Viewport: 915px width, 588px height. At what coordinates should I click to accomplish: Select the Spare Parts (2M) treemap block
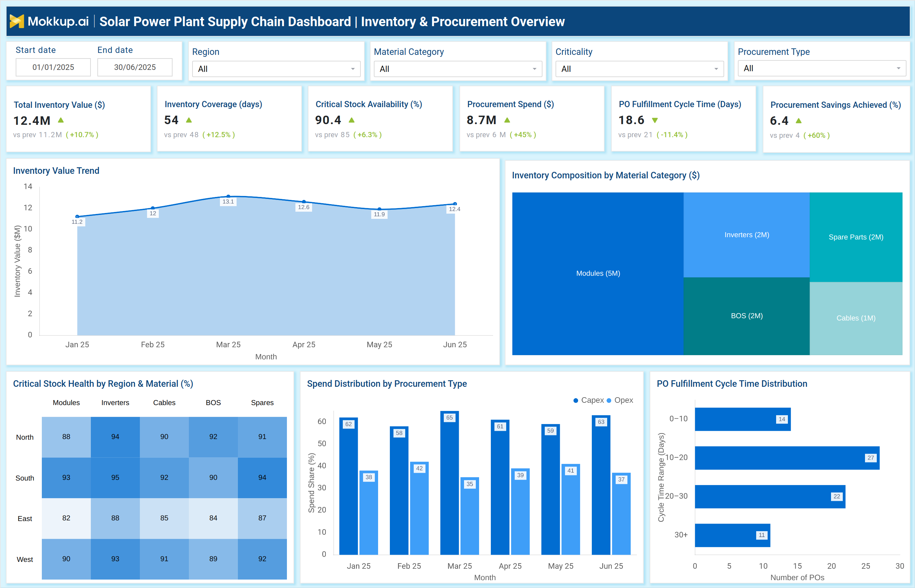tap(856, 237)
